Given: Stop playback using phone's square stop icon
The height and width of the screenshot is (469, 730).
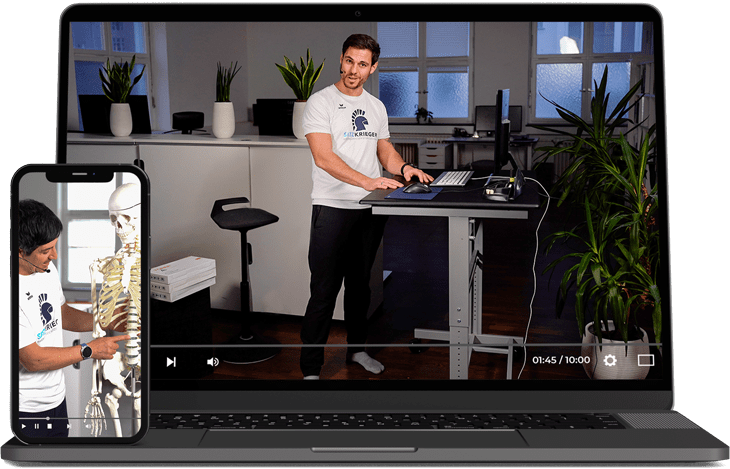Looking at the screenshot, I should (50, 426).
